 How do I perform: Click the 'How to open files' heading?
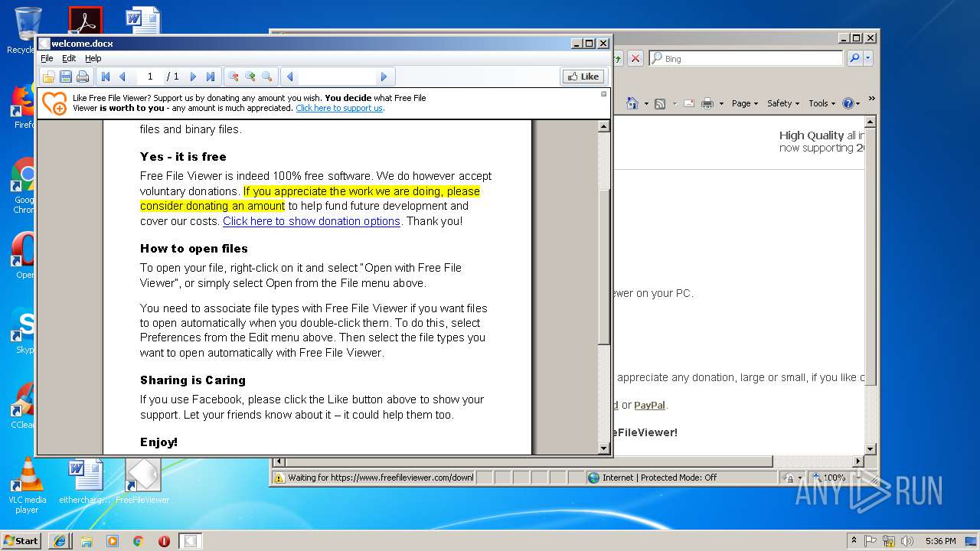click(x=194, y=249)
